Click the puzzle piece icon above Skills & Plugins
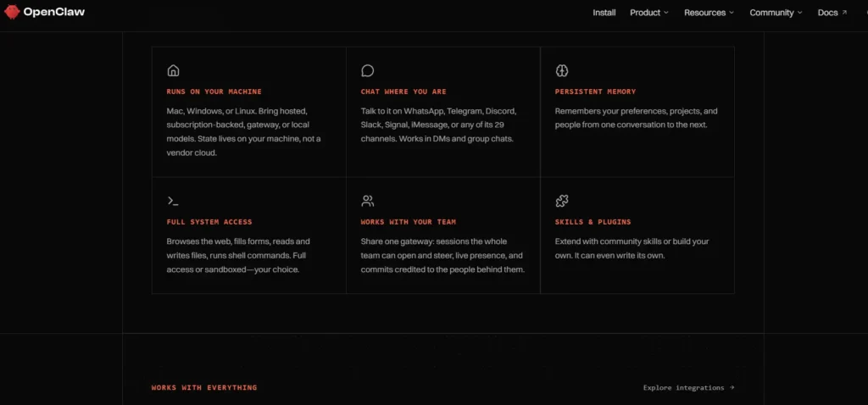Screen dimensions: 868x405 pyautogui.click(x=562, y=201)
